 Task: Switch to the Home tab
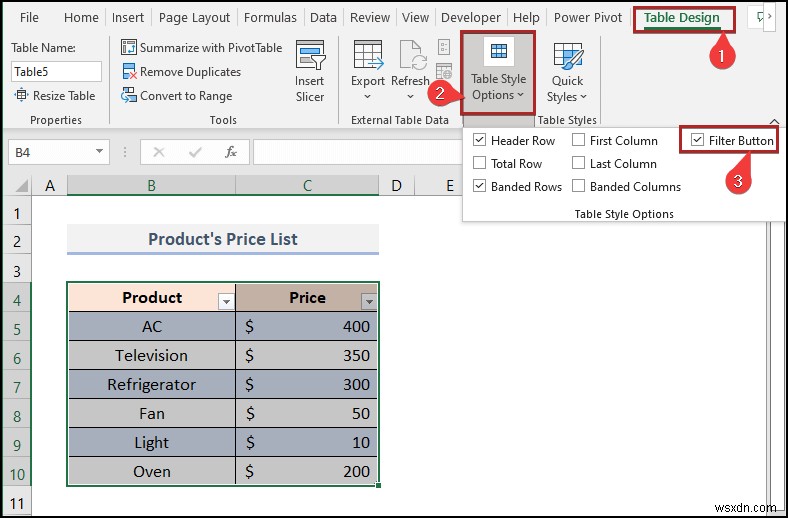pyautogui.click(x=81, y=18)
